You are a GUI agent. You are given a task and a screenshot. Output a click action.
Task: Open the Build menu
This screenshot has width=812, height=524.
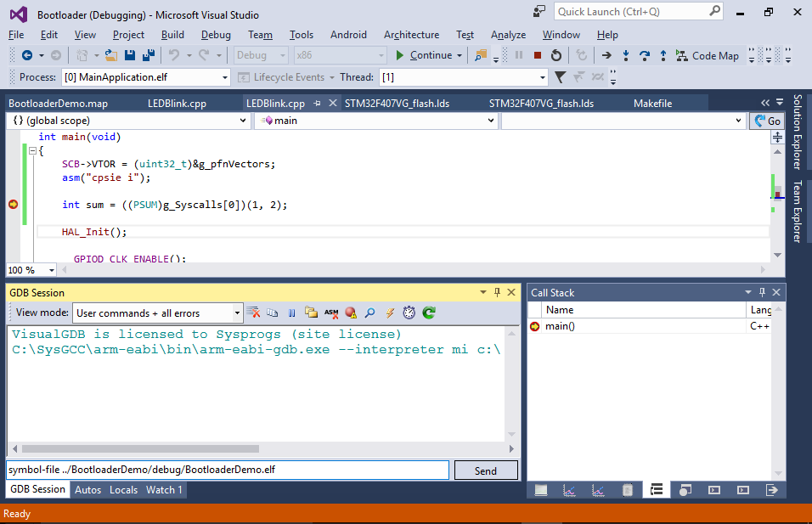pos(172,35)
